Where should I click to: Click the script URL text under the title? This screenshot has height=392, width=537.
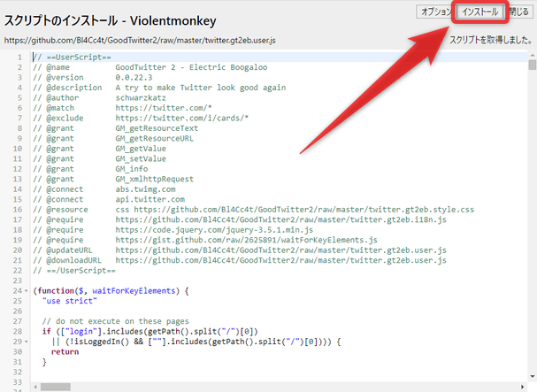pos(140,41)
